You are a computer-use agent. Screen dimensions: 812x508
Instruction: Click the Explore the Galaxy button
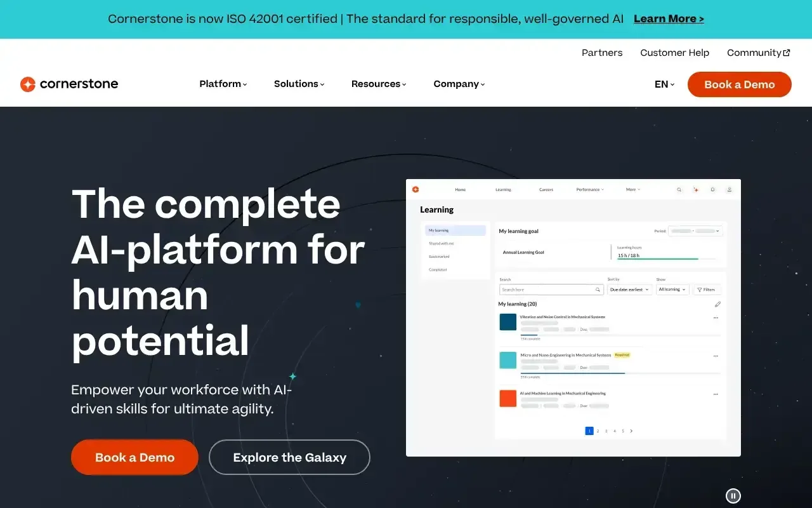click(x=289, y=457)
